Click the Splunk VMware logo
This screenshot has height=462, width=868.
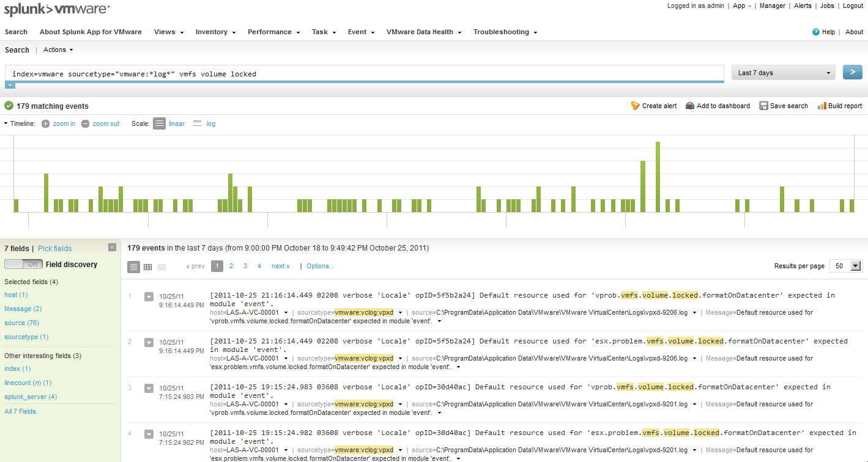pyautogui.click(x=56, y=9)
